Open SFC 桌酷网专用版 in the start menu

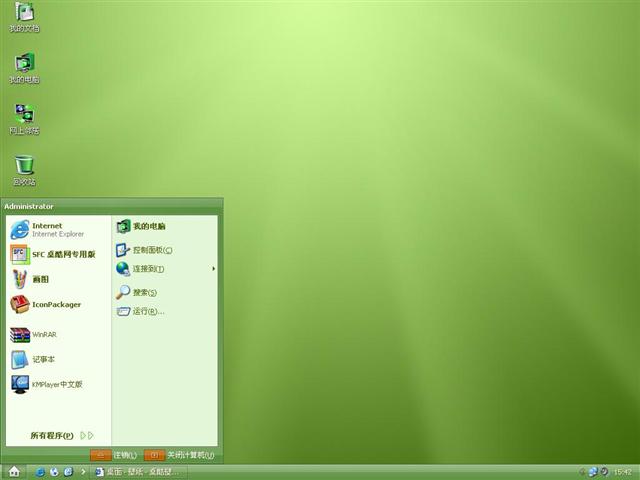tap(58, 254)
